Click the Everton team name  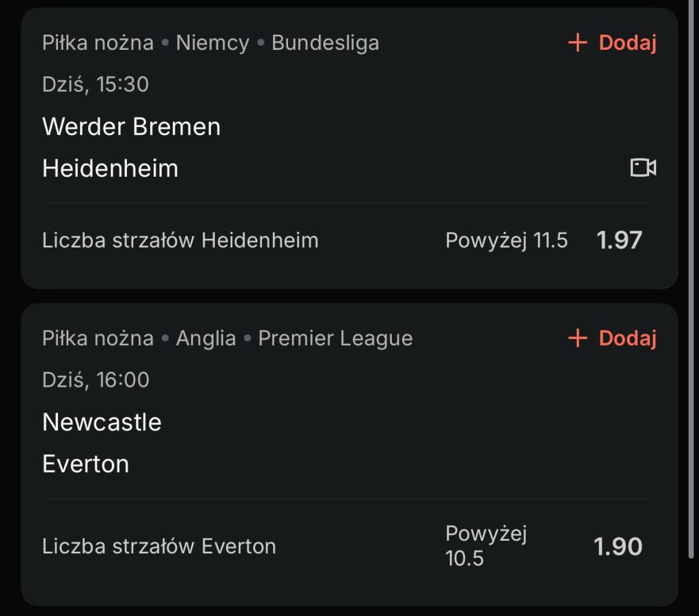[85, 464]
